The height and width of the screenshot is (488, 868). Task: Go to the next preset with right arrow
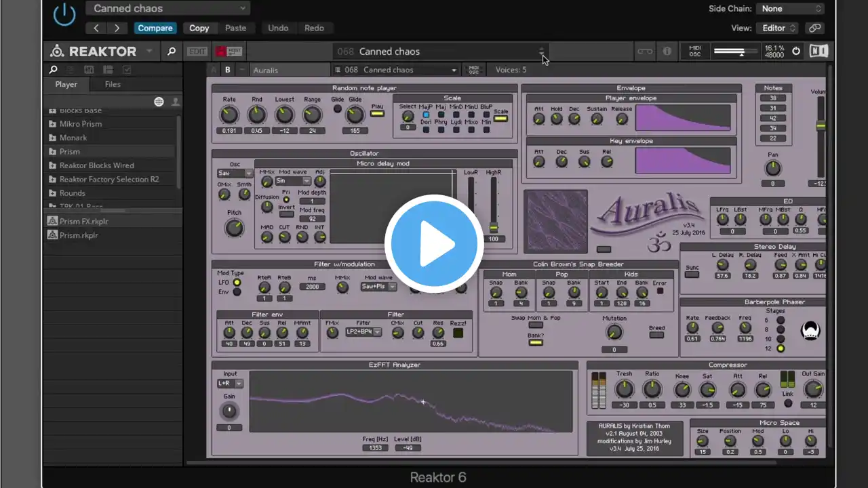(117, 28)
